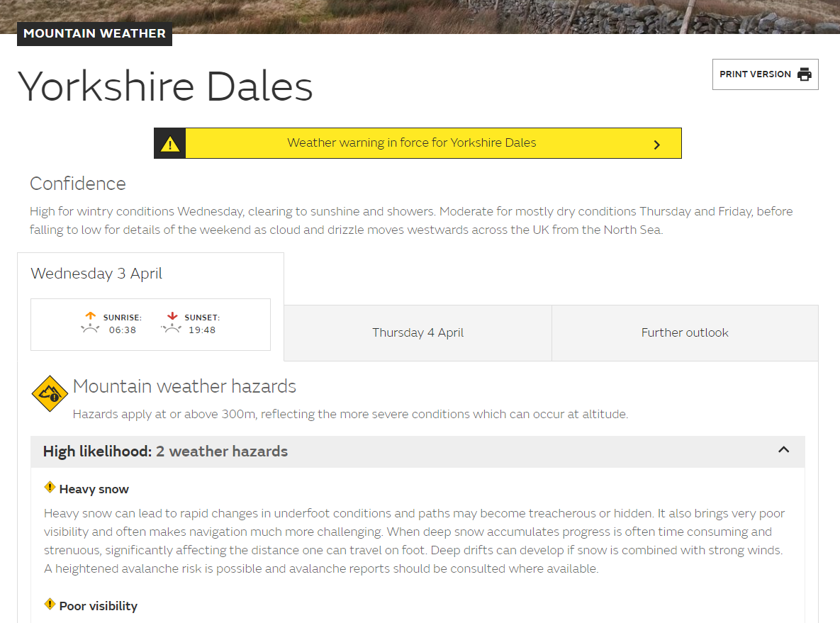Expand the weather warning for Yorkshire Dales
Viewport: 840px width, 623px height.
tap(418, 142)
